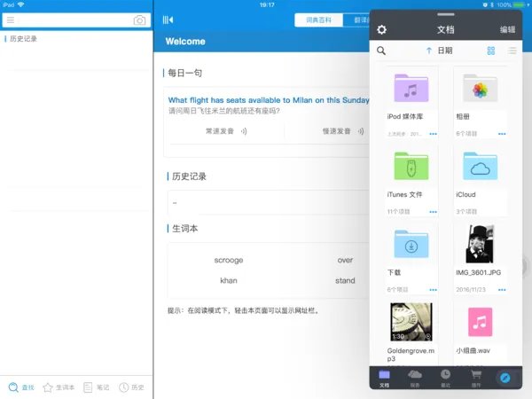The image size is (532, 399).
Task: Select the recent clock tab
Action: pos(445,378)
